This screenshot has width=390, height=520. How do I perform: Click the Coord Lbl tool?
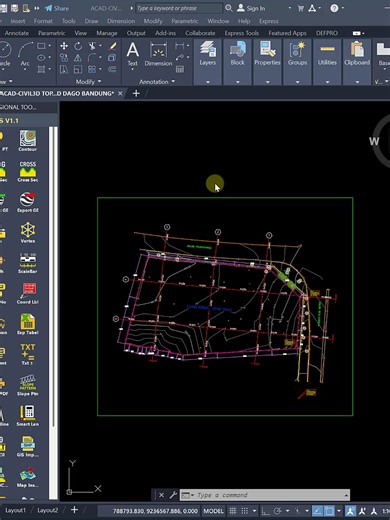pyautogui.click(x=28, y=293)
